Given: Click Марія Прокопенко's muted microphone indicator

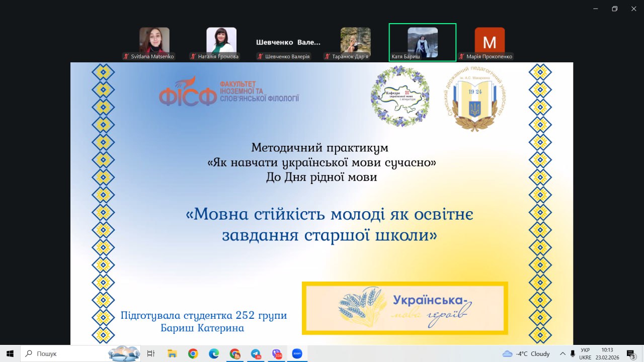Looking at the screenshot, I should pyautogui.click(x=461, y=57).
